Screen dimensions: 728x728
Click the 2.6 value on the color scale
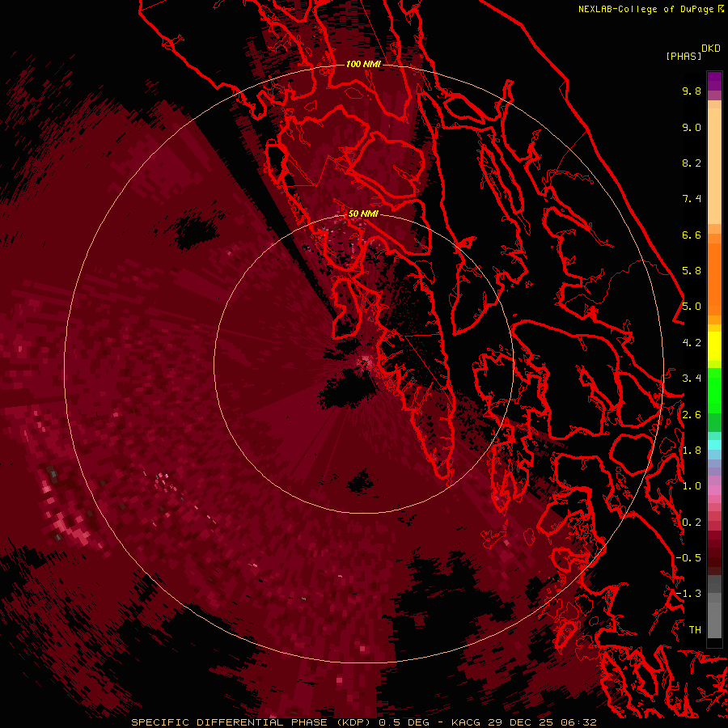click(692, 415)
